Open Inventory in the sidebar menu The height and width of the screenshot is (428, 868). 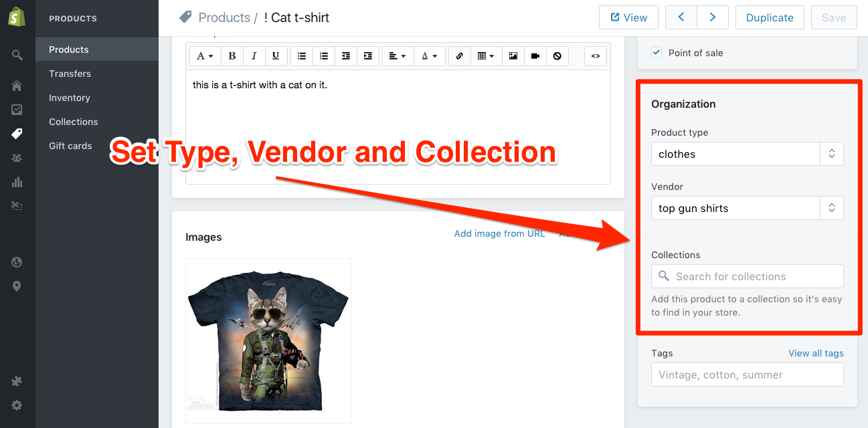coord(97,98)
